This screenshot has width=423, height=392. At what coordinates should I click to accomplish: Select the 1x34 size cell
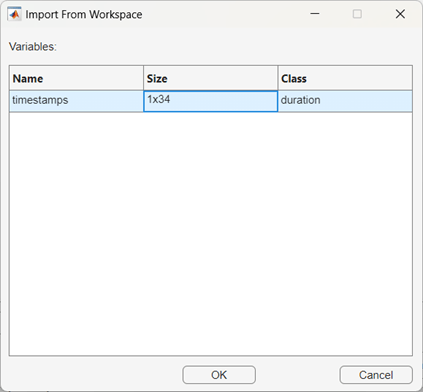click(211, 101)
